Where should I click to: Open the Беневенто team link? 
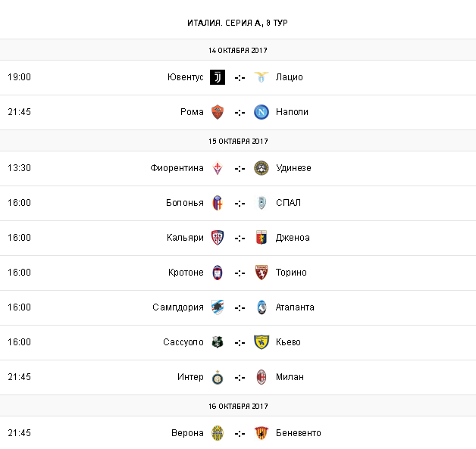[x=299, y=433]
